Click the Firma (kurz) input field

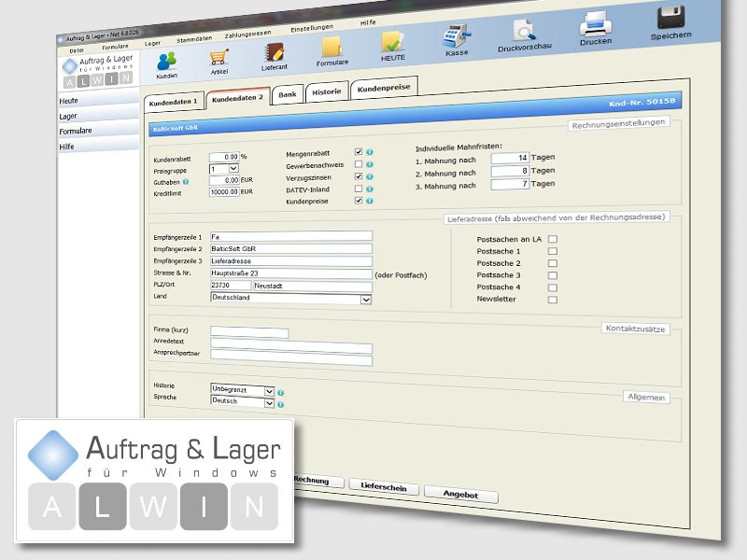[249, 332]
